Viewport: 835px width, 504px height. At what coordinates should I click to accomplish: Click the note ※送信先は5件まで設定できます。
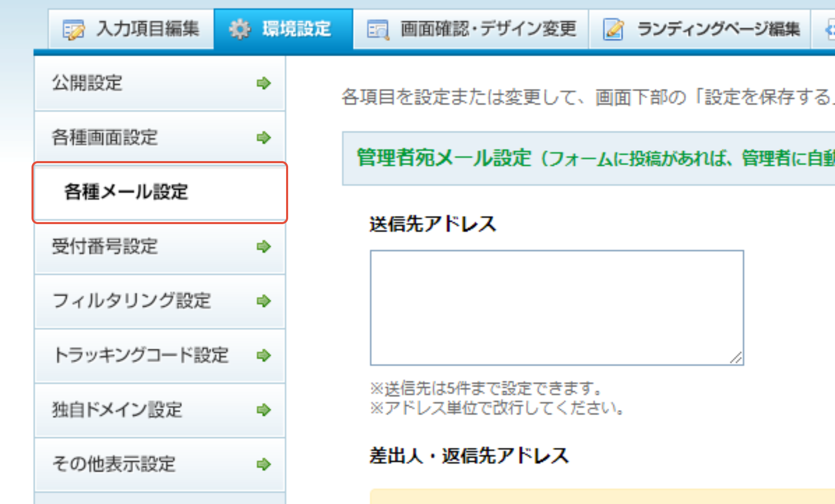[486, 388]
